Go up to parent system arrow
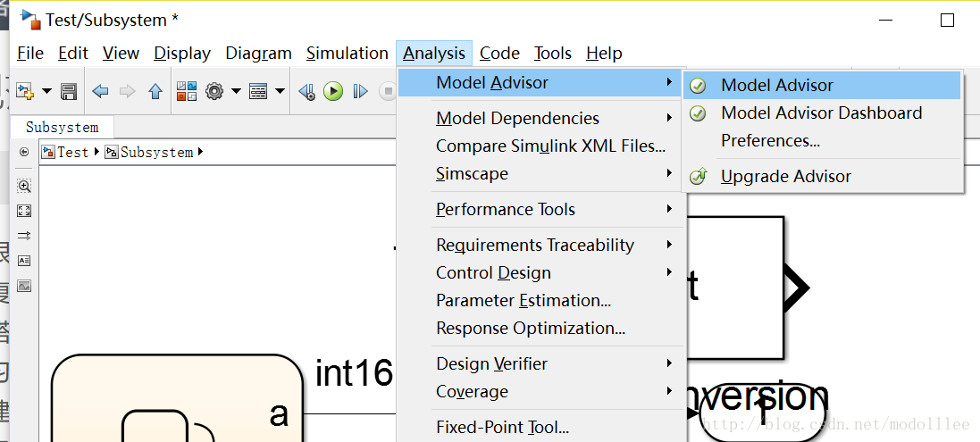The image size is (980, 442). [x=155, y=92]
